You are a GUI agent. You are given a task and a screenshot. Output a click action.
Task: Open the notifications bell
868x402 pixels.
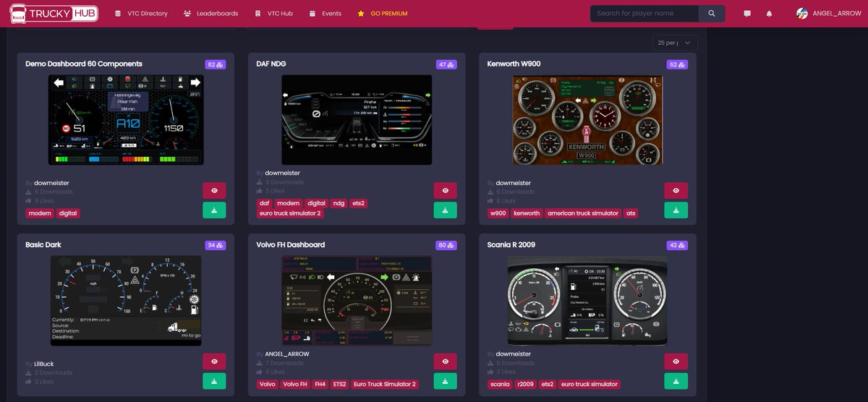[769, 14]
